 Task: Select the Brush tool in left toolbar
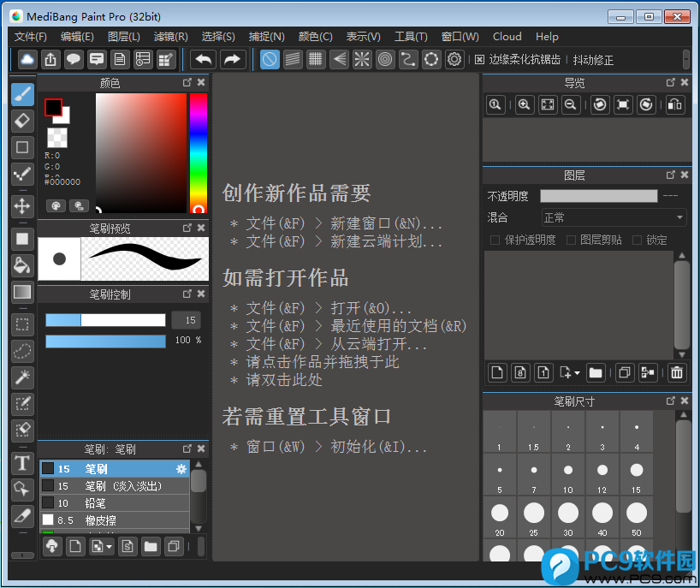tap(22, 95)
